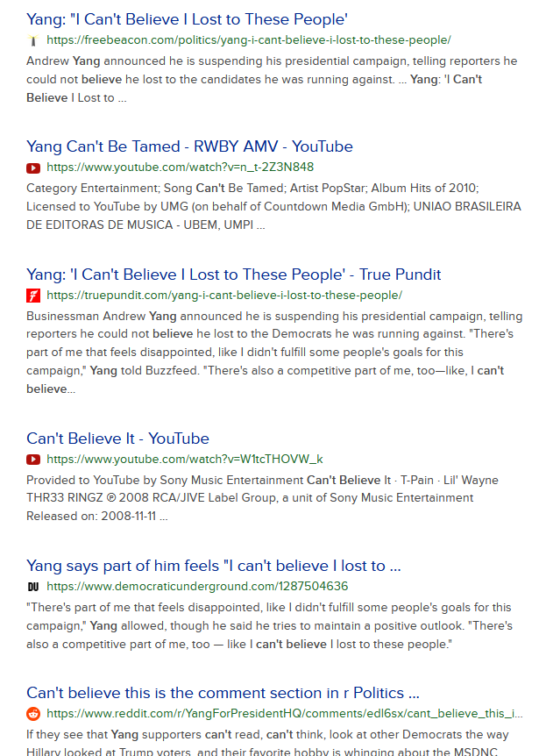Click YouTube icon beside Can't Believe It
Screen dimensions: 546x756
tap(32, 460)
